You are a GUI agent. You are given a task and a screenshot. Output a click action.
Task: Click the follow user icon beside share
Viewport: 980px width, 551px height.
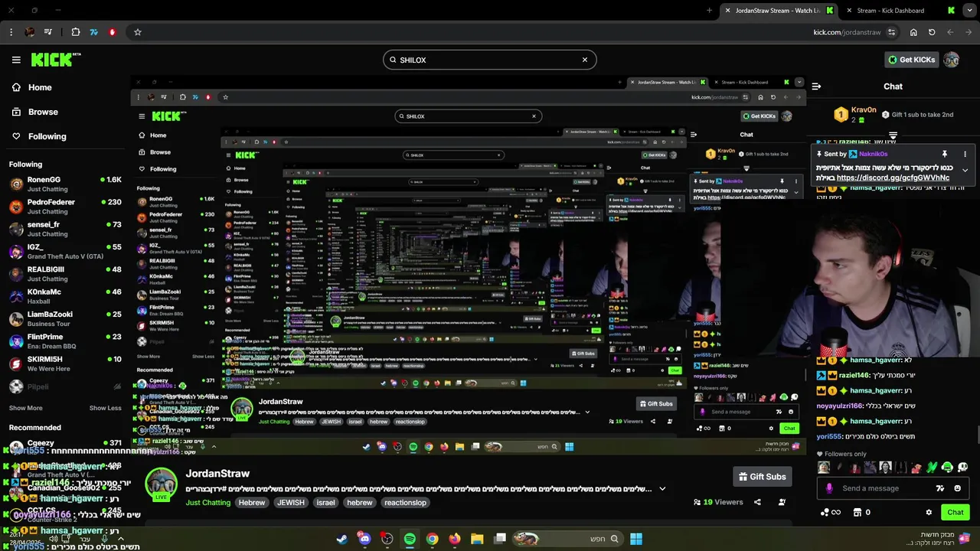782,502
